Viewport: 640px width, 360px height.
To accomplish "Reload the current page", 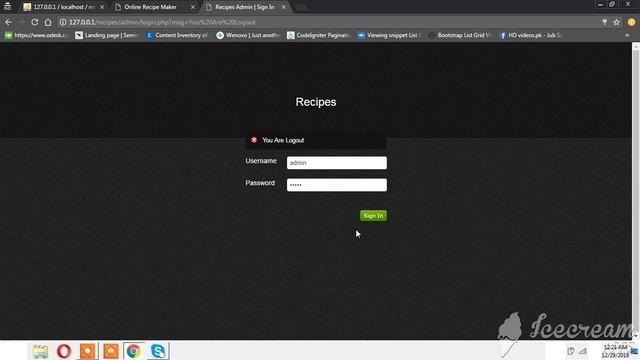I will (35, 22).
